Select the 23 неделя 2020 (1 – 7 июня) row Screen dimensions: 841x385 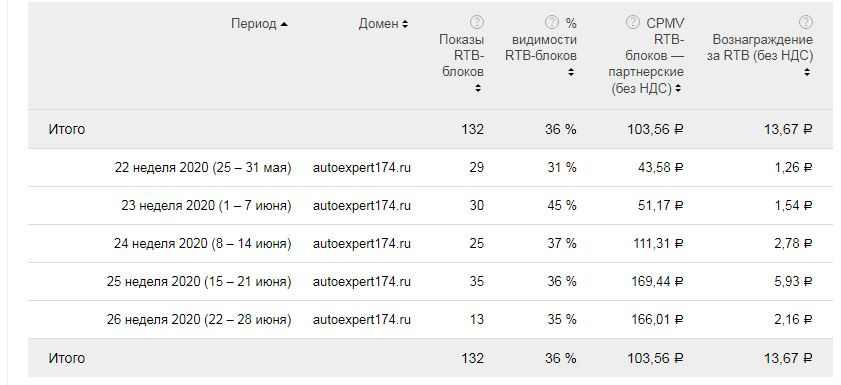coord(434,206)
